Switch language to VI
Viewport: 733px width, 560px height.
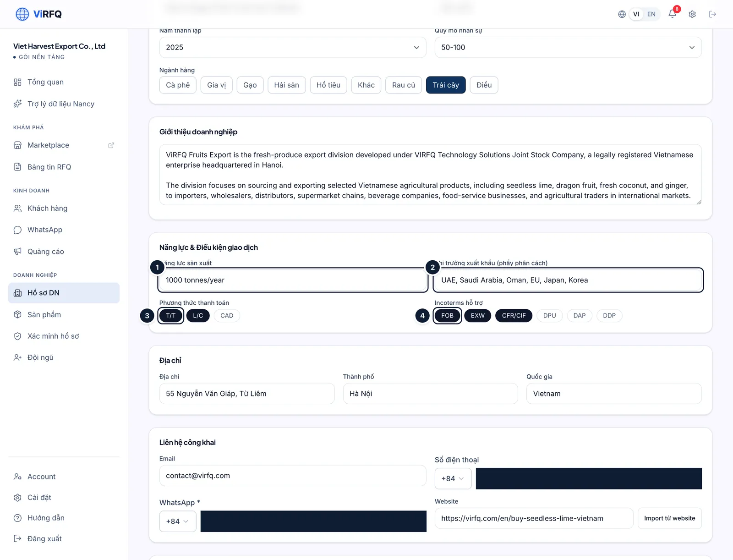pos(636,14)
